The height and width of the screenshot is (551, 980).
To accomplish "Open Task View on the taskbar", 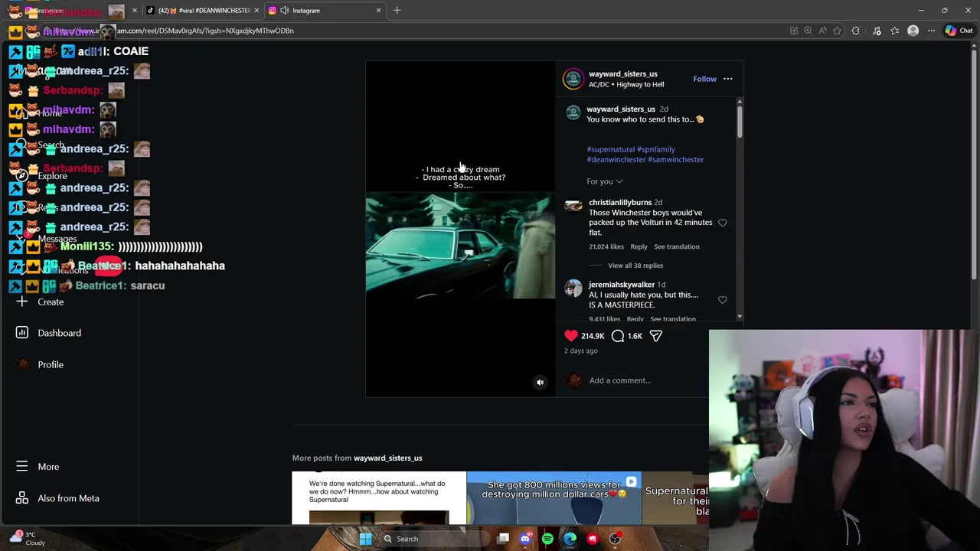I will point(503,539).
